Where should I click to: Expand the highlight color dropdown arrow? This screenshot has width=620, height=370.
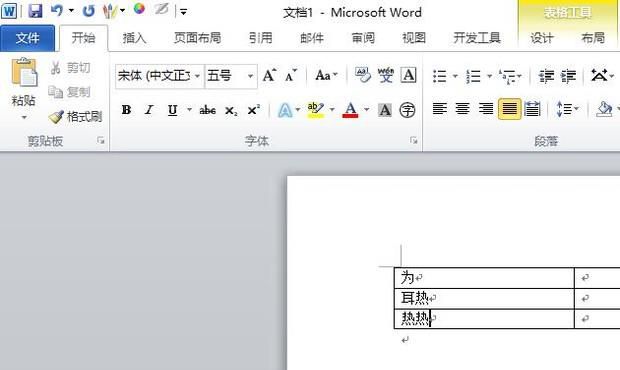tap(332, 109)
